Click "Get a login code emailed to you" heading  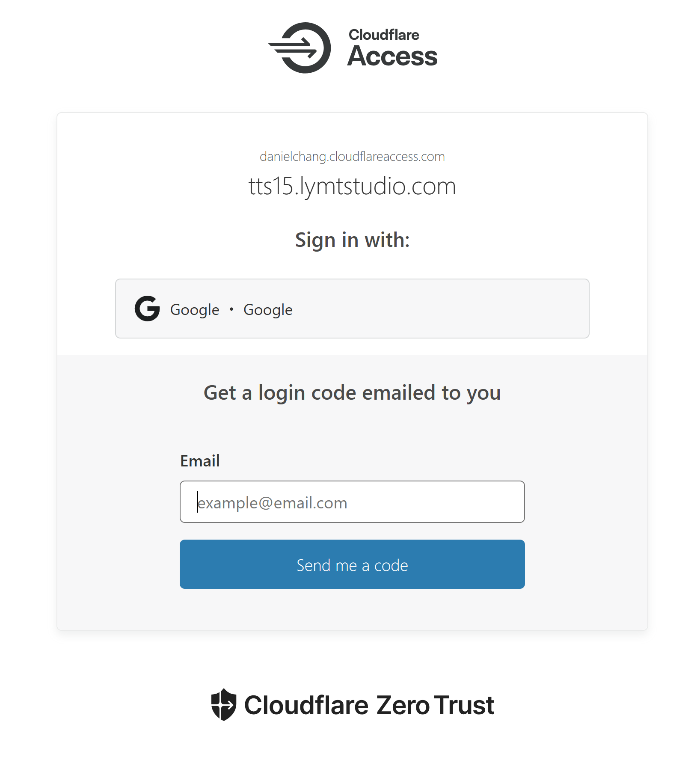[x=352, y=393]
